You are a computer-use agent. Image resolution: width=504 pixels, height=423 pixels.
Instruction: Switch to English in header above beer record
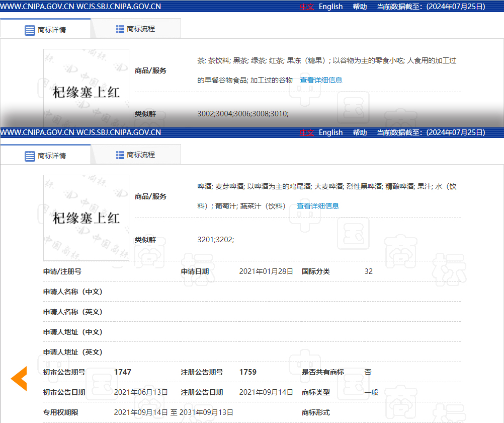coord(331,132)
